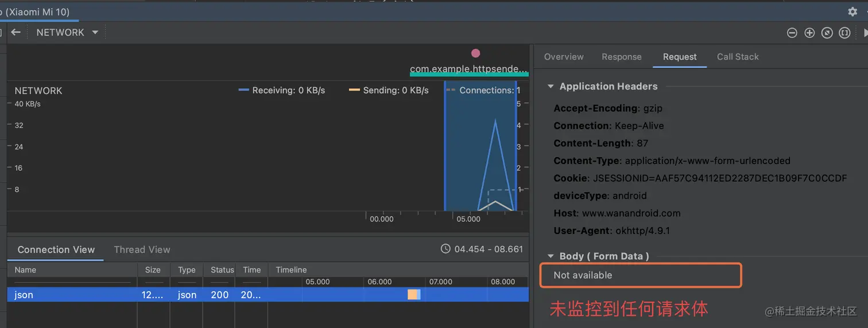Click the json type cell
Screen dimensions: 868x328
(187, 295)
